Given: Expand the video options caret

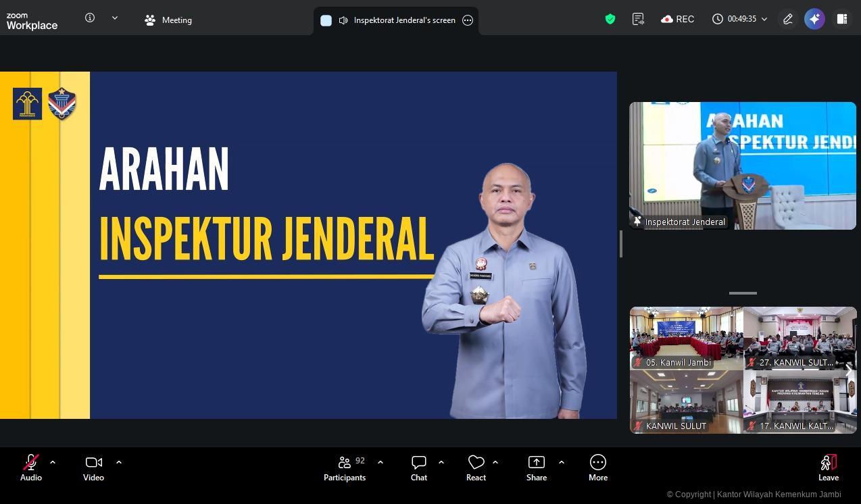Looking at the screenshot, I should [x=119, y=462].
